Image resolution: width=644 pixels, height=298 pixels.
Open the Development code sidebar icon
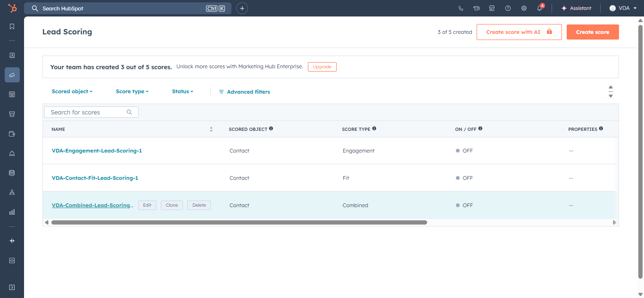(x=12, y=260)
